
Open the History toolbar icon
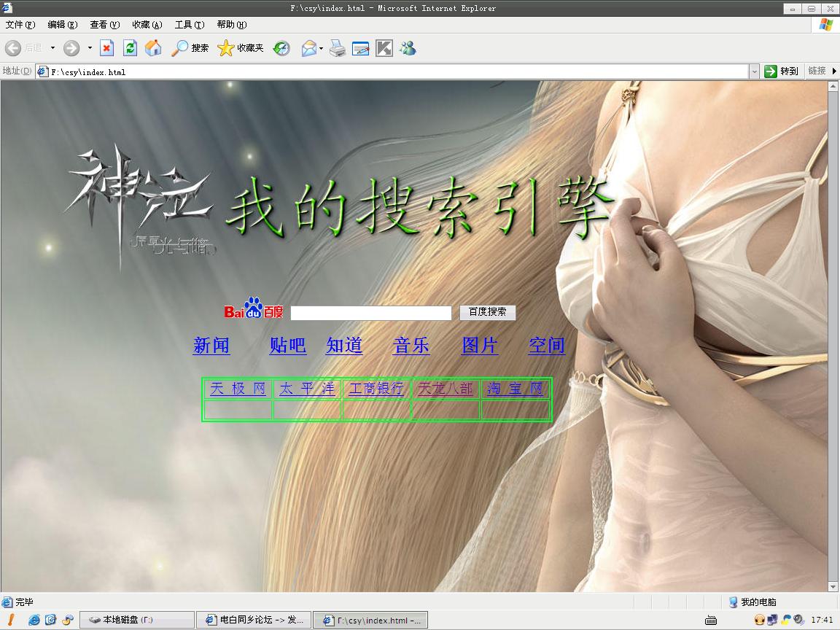tap(281, 48)
